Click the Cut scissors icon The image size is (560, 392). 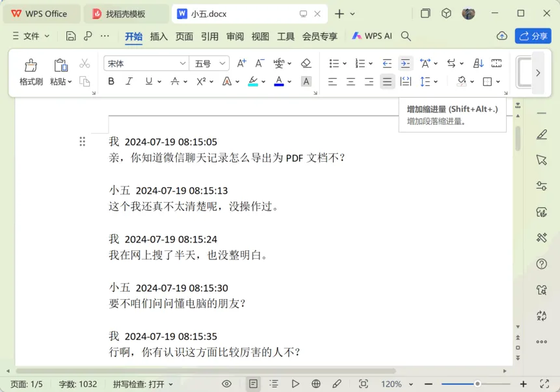pyautogui.click(x=85, y=64)
